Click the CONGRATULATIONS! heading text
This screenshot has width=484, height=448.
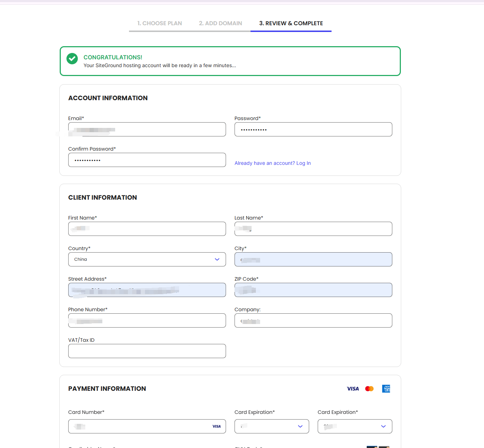pyautogui.click(x=113, y=57)
